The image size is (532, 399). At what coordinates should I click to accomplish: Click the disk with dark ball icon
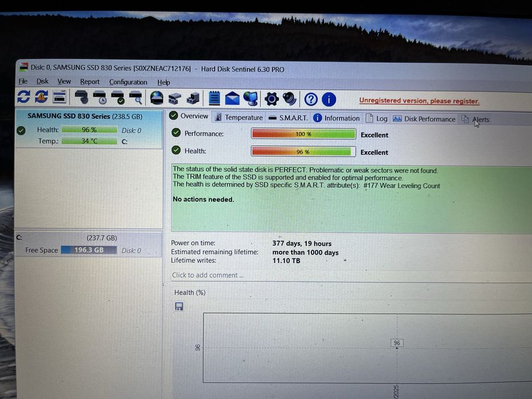pyautogui.click(x=82, y=97)
